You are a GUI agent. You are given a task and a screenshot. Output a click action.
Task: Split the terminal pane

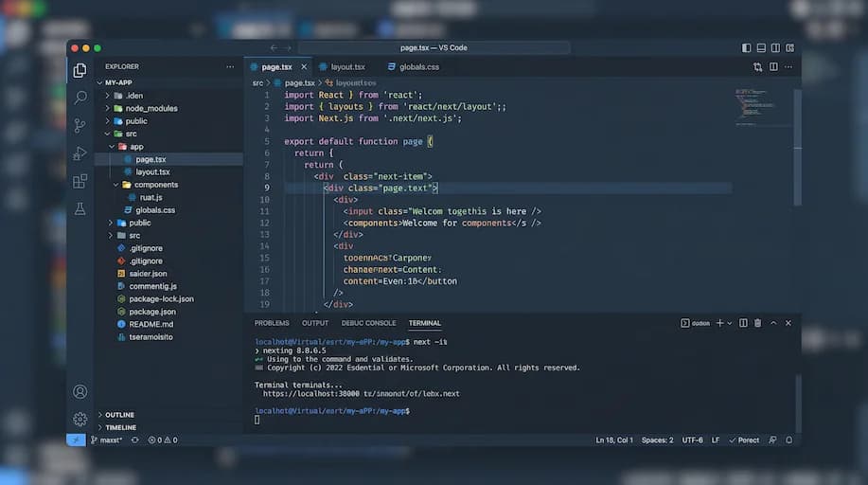pyautogui.click(x=743, y=323)
